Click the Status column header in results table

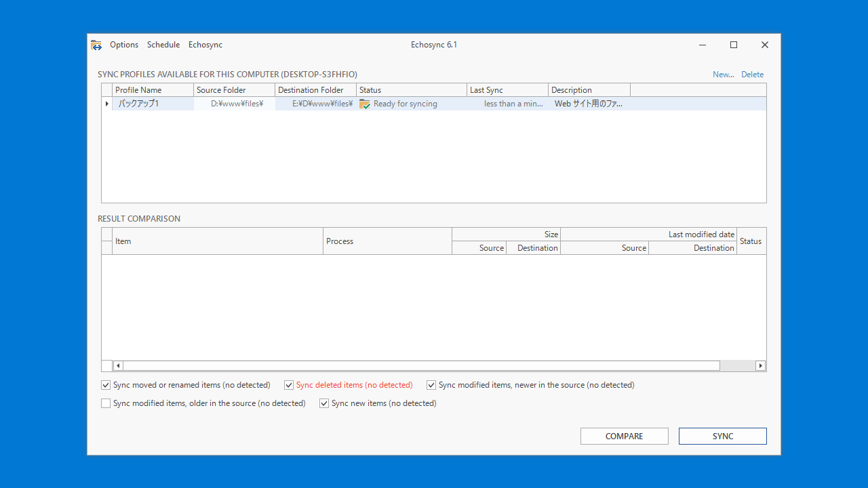click(751, 241)
